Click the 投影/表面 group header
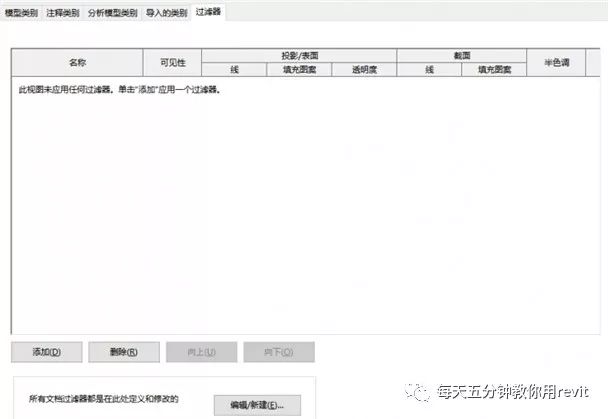This screenshot has width=608, height=419. [299, 56]
